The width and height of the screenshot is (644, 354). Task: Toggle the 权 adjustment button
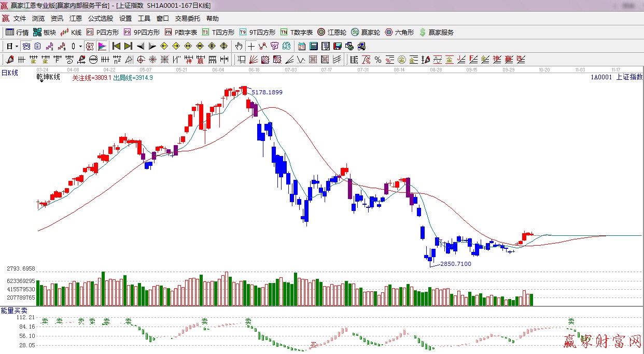pos(90,46)
